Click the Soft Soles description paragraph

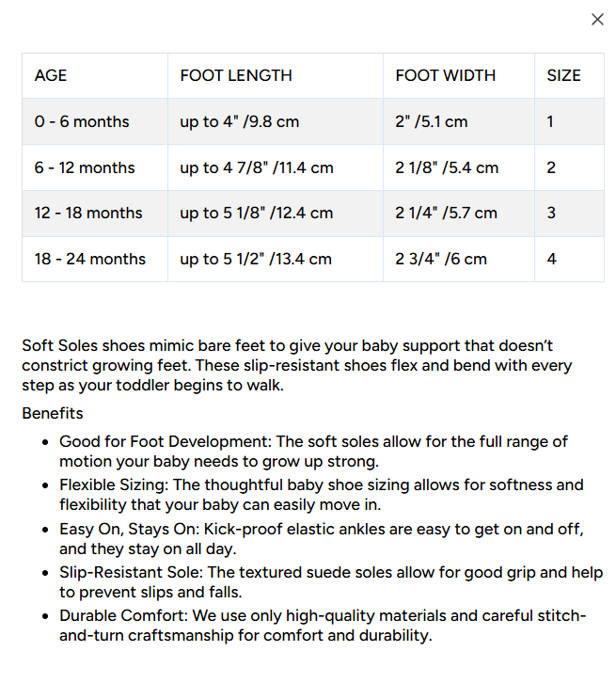coord(297,365)
